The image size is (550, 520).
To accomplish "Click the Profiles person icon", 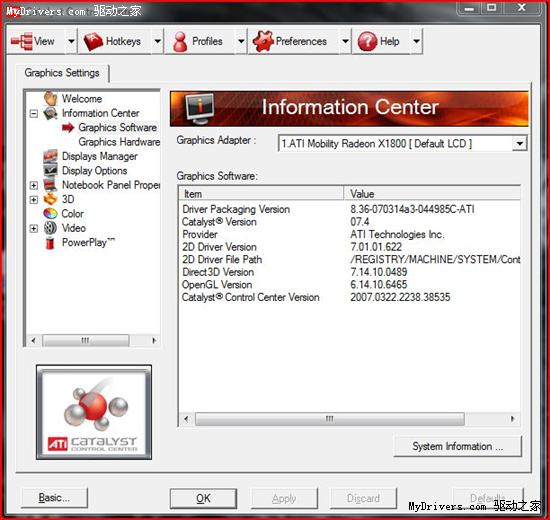I will pyautogui.click(x=180, y=41).
